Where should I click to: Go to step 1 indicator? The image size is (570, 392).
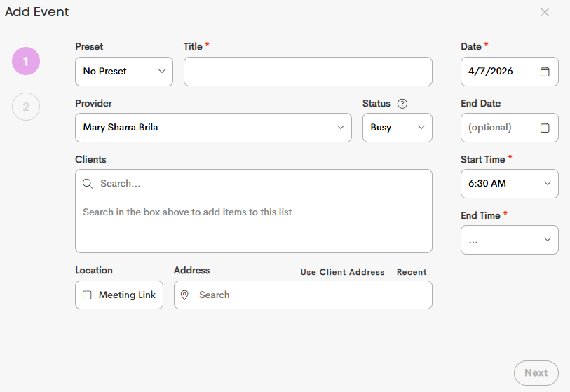[26, 61]
